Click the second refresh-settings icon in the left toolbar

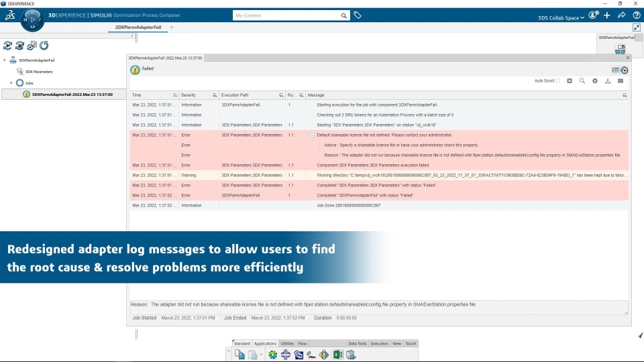[x=19, y=46]
